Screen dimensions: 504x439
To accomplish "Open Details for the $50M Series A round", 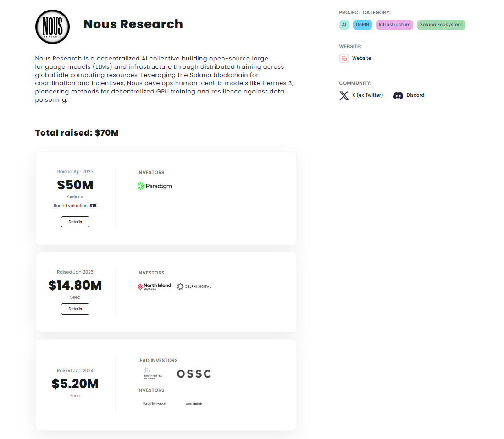I will 75,222.
